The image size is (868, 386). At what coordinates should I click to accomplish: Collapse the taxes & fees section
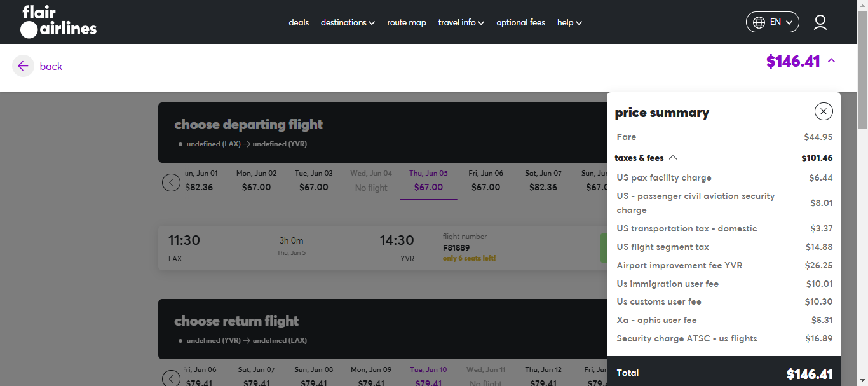click(x=673, y=158)
